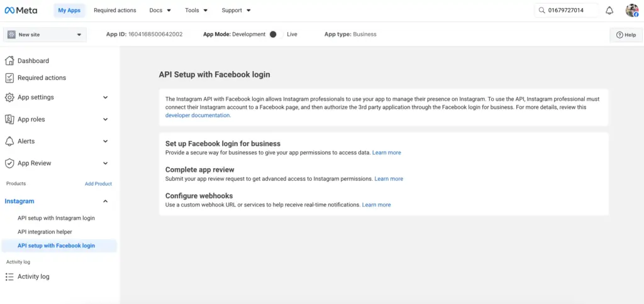Open the Docs dropdown menu
The image size is (644, 304).
click(160, 10)
